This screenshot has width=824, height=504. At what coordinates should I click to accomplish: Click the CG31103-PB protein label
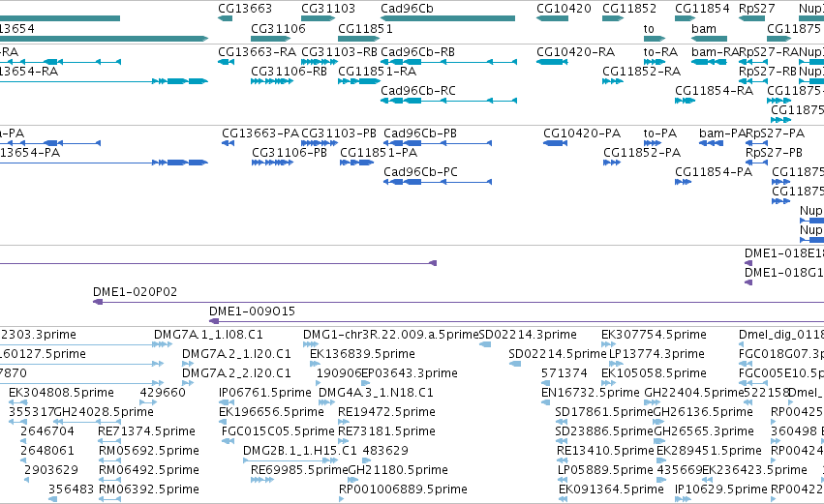pyautogui.click(x=339, y=133)
